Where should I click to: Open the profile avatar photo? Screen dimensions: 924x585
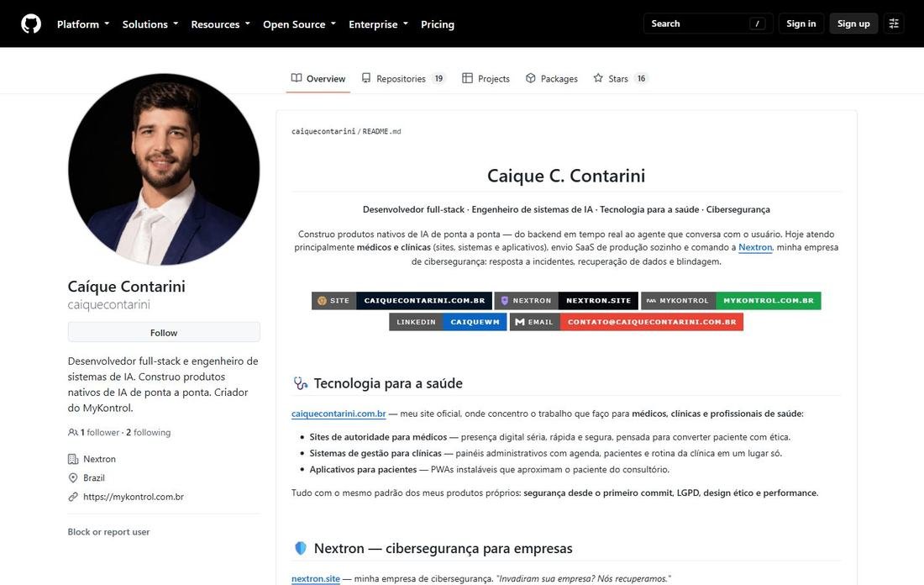[x=164, y=169]
